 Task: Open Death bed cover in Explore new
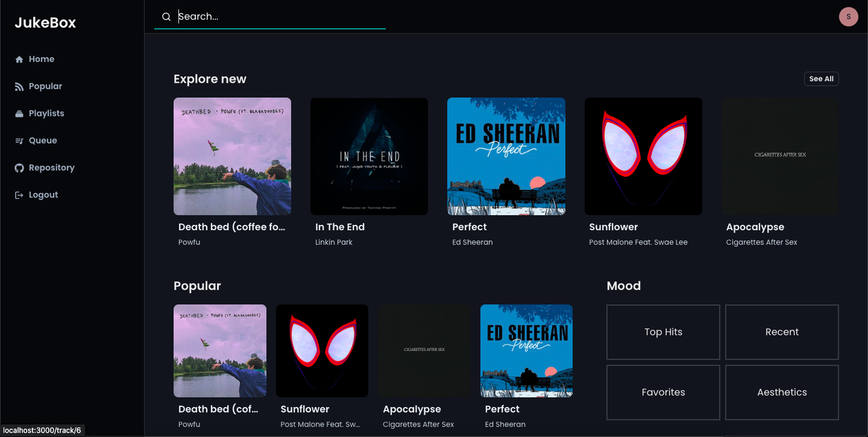[232, 156]
